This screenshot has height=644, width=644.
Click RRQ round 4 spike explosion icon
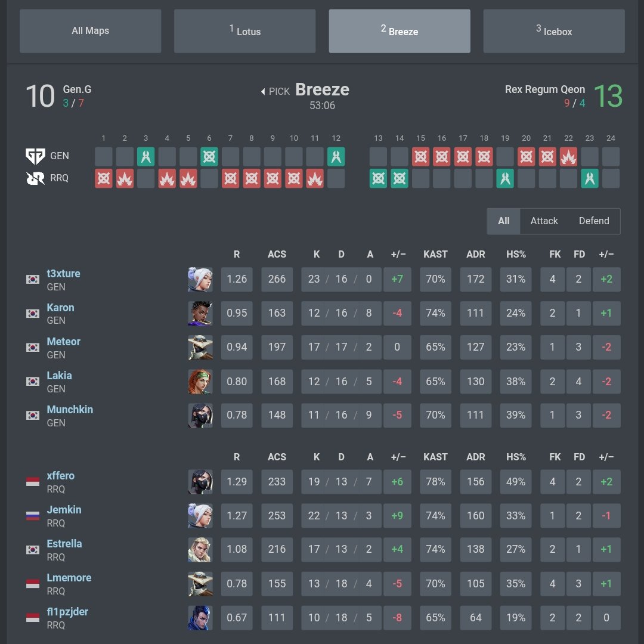coord(167,179)
